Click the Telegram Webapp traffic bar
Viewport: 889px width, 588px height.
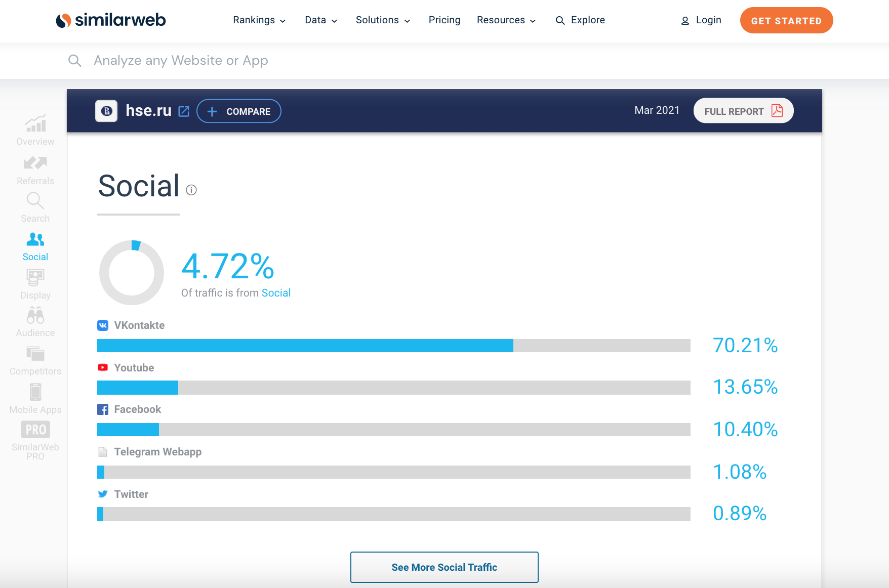[x=394, y=472]
